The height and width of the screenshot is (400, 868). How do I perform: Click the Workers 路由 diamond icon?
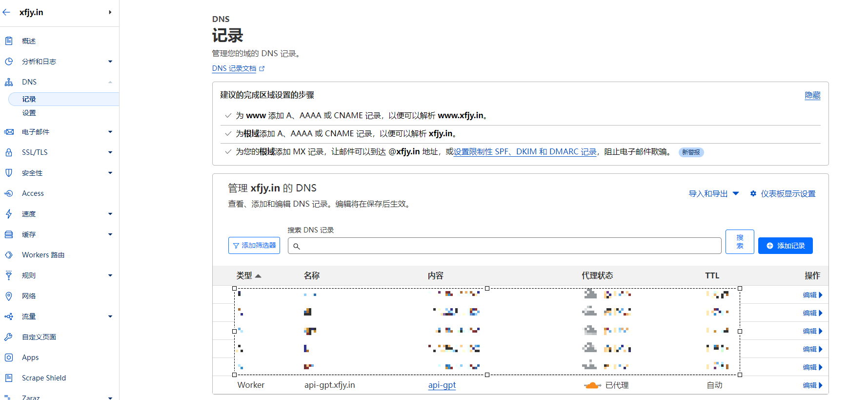tap(9, 255)
